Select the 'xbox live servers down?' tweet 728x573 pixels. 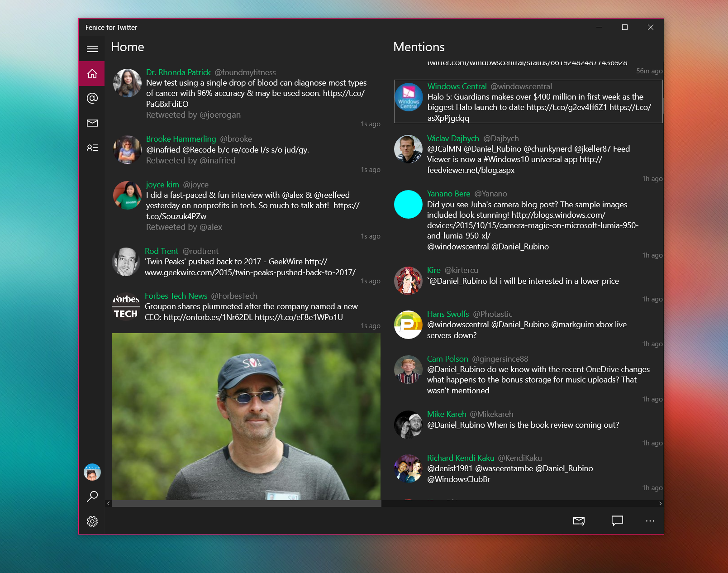(527, 330)
